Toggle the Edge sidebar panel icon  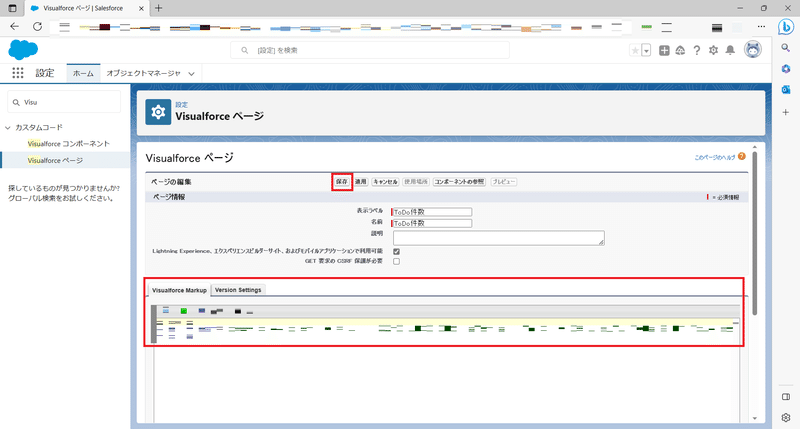[x=786, y=397]
